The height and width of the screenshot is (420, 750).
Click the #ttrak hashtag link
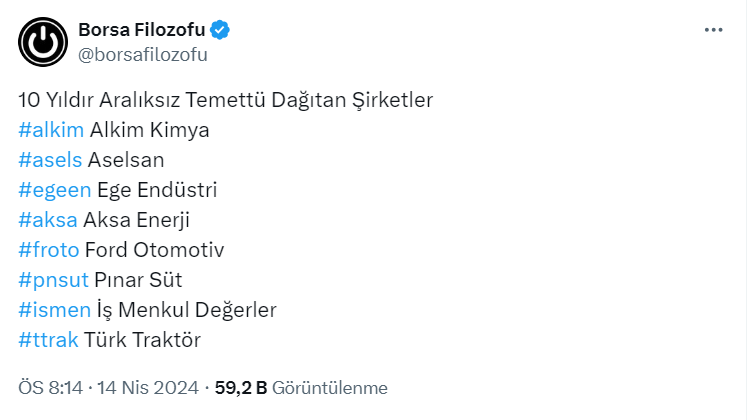pos(48,340)
